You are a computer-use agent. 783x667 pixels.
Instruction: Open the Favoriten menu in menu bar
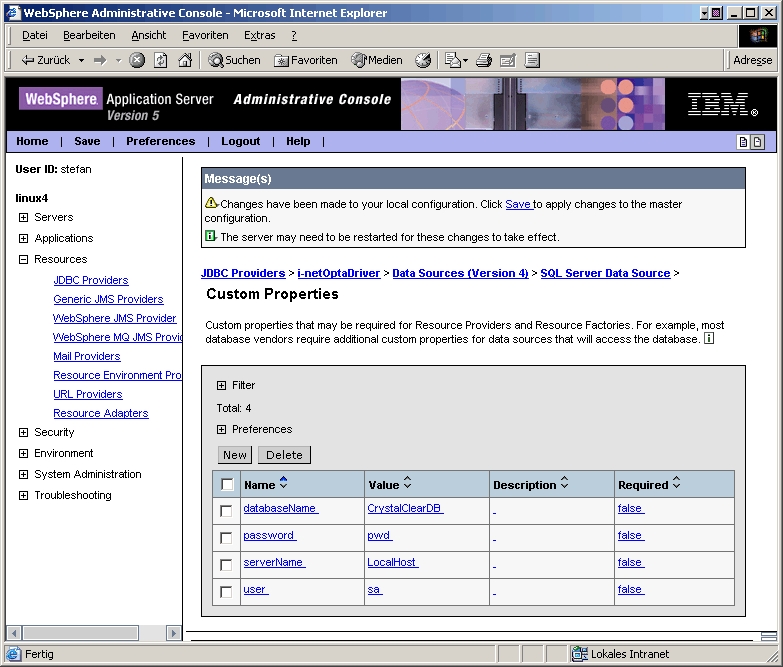[205, 35]
